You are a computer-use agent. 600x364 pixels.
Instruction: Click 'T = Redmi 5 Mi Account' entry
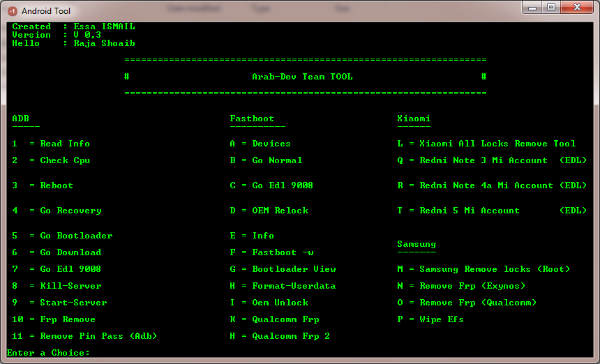492,211
